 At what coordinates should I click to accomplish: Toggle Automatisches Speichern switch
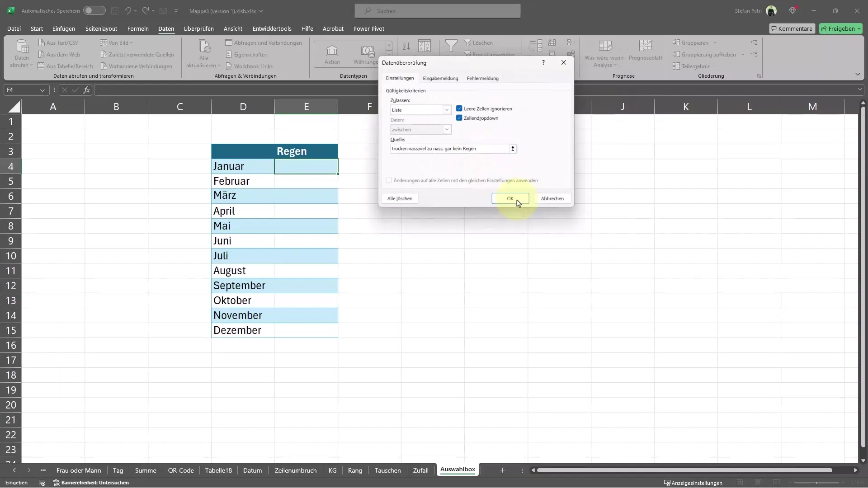(94, 10)
